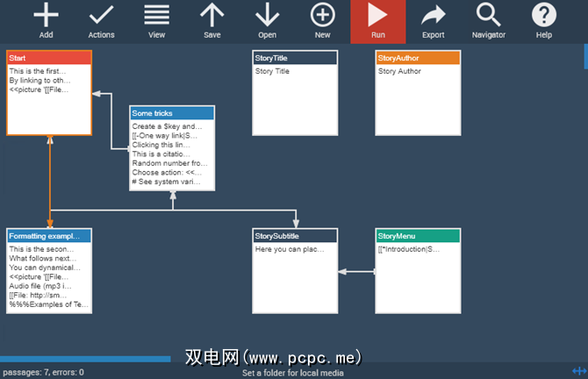Click 'This is the secon...' line
Screen dimensions: 588x379
[41, 249]
